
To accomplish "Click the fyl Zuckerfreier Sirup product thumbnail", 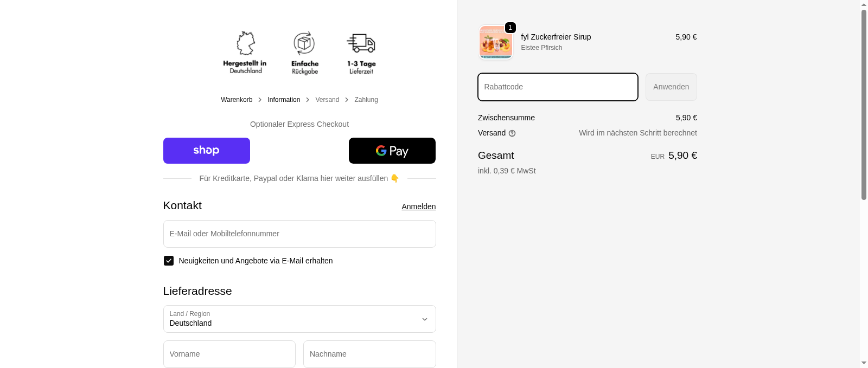I will pos(495,42).
